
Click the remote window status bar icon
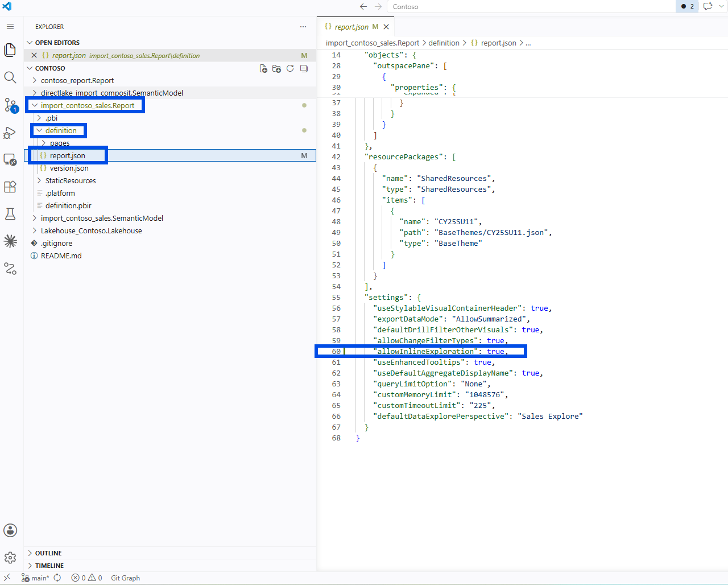click(x=7, y=578)
